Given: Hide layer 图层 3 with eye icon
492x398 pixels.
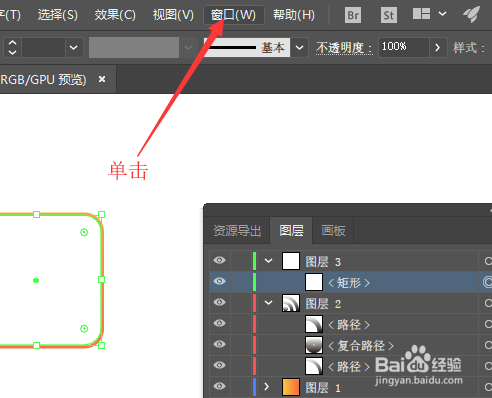Looking at the screenshot, I should point(219,260).
